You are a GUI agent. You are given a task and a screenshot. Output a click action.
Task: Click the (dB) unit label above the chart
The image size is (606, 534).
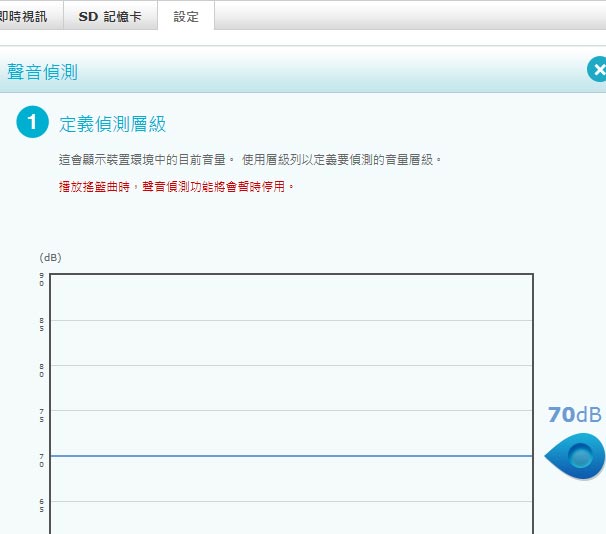pos(50,257)
